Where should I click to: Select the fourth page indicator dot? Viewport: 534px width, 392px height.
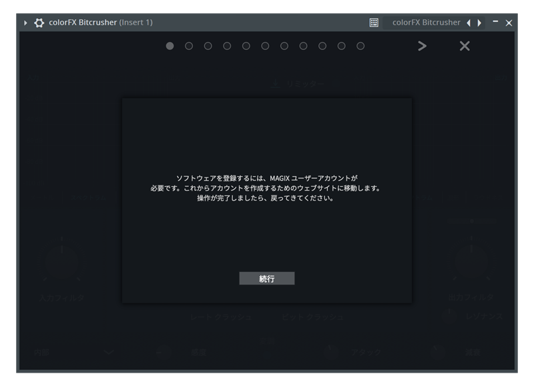(227, 46)
